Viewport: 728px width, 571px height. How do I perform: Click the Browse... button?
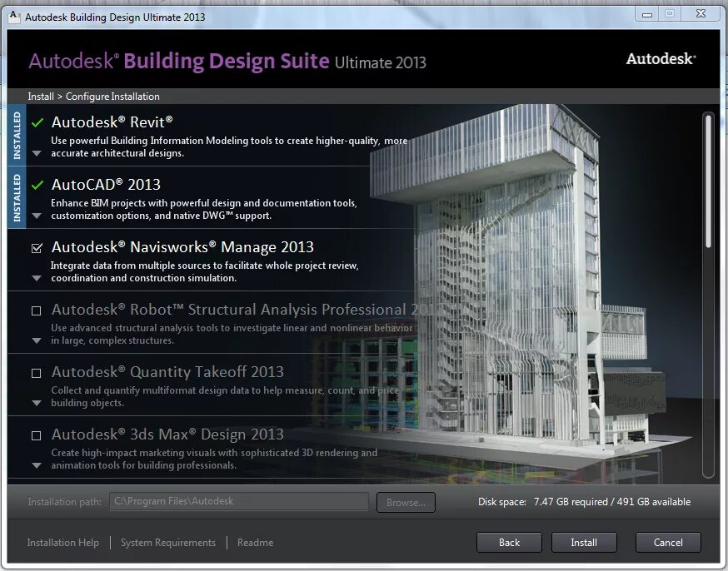click(x=406, y=503)
